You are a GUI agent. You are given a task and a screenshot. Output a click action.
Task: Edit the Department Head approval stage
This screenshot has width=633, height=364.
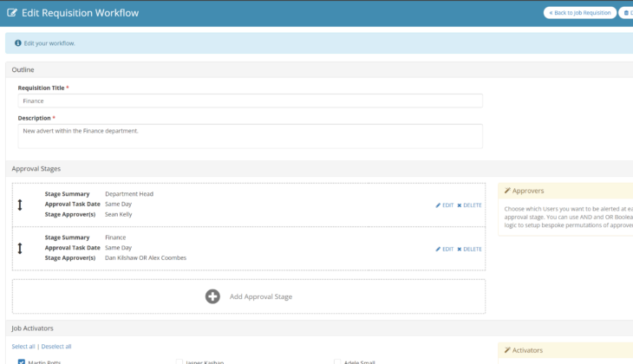coord(444,205)
